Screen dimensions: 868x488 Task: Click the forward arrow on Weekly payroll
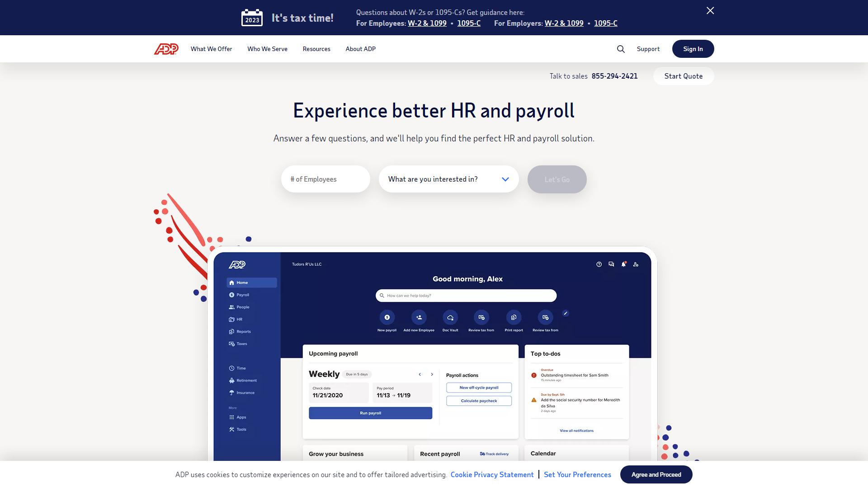point(432,374)
